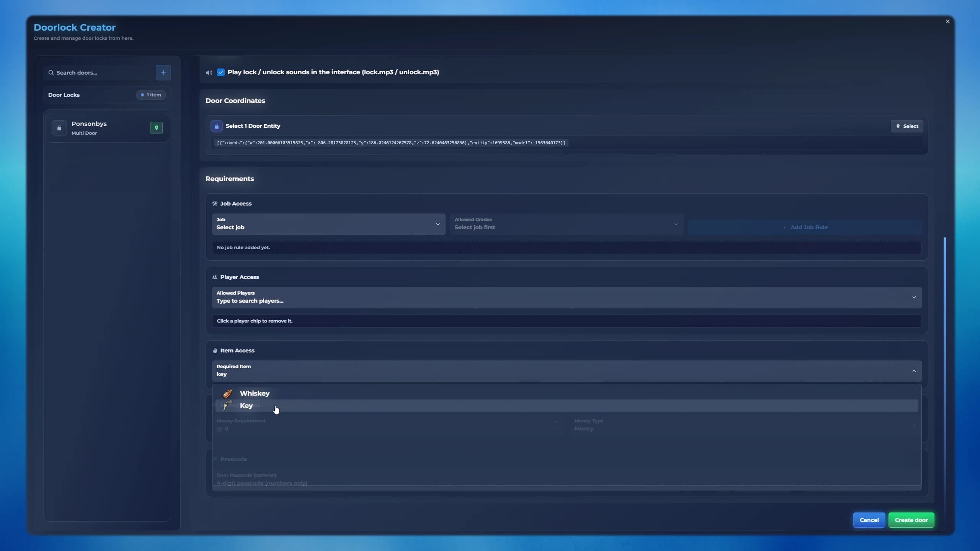Click the Job Access tools icon
Viewport: 980px width, 551px height.
click(x=215, y=204)
